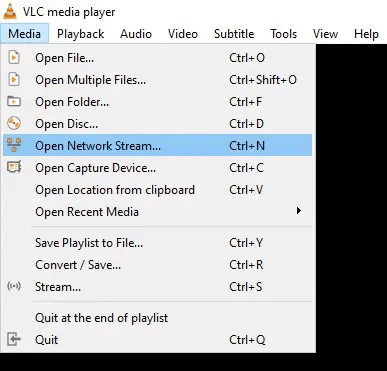Open the Playback menu

[80, 34]
